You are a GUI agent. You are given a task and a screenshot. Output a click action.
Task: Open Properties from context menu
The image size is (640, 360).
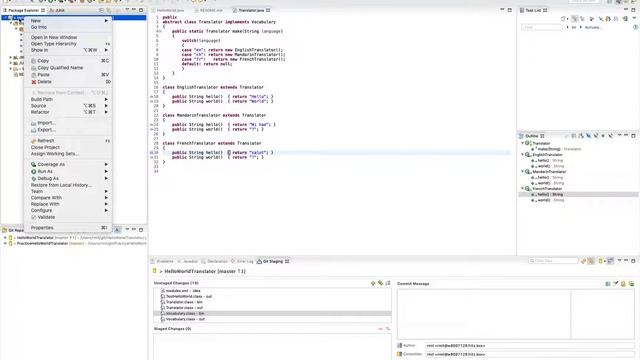click(x=68, y=228)
